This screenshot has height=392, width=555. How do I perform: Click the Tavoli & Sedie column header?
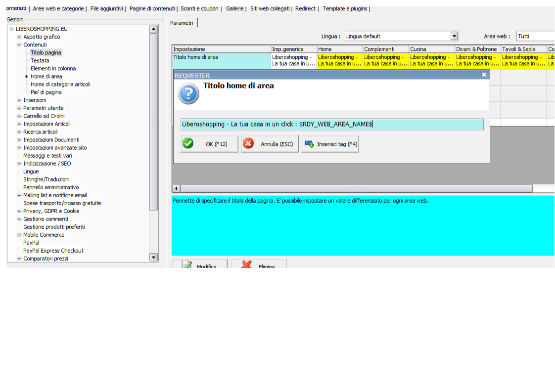click(523, 49)
